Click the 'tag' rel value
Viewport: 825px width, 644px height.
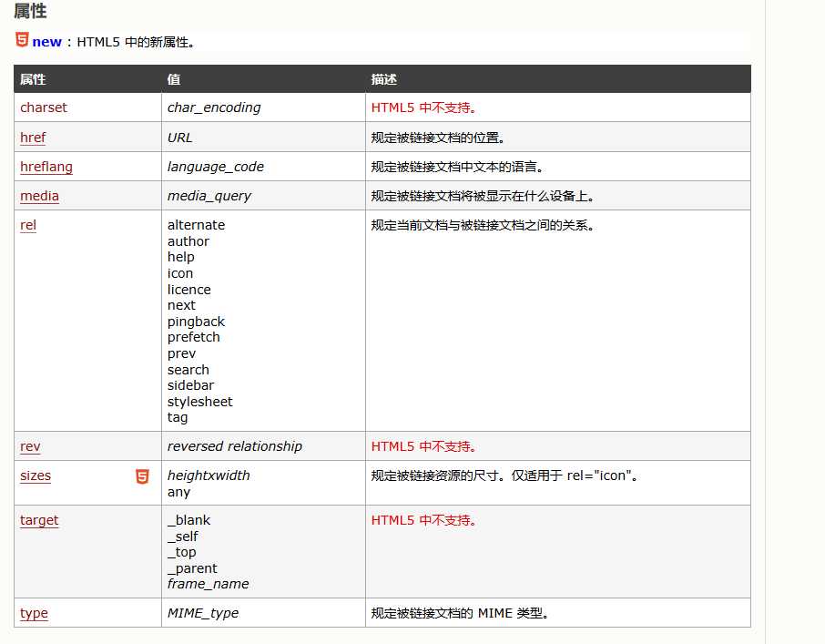(178, 418)
